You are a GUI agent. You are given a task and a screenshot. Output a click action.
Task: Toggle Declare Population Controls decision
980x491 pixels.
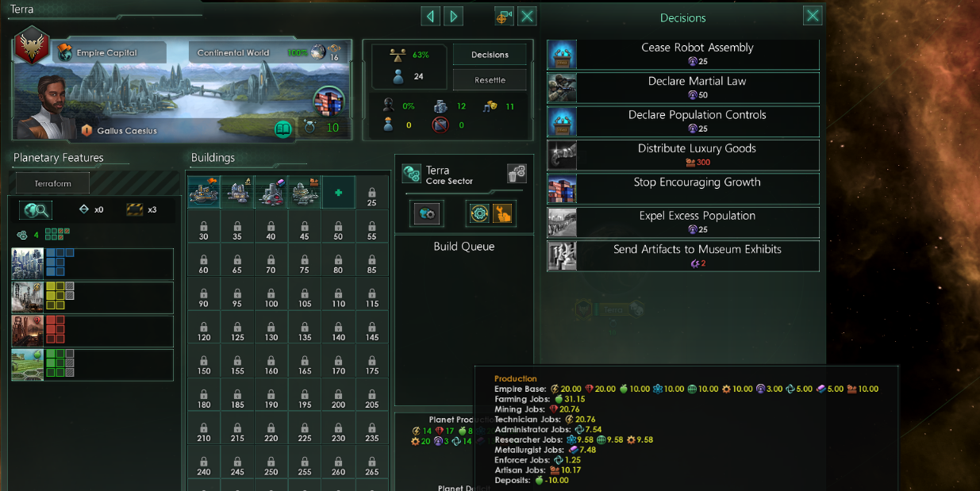683,121
